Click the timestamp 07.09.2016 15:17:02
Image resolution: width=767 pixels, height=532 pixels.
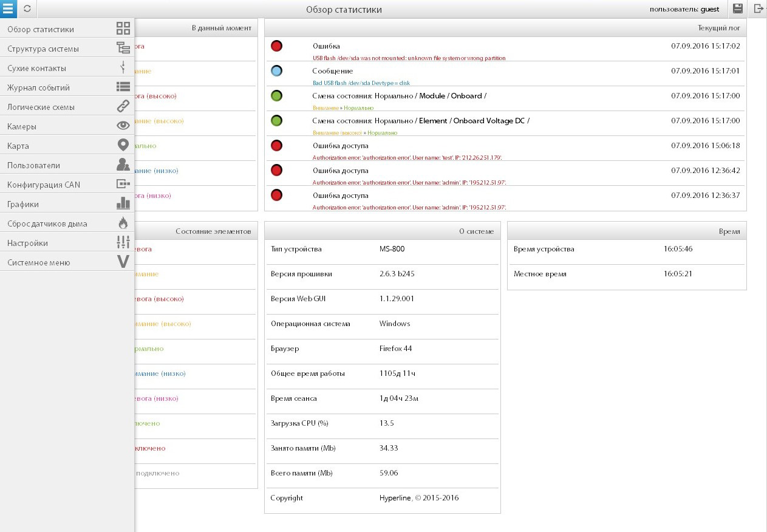pos(706,46)
